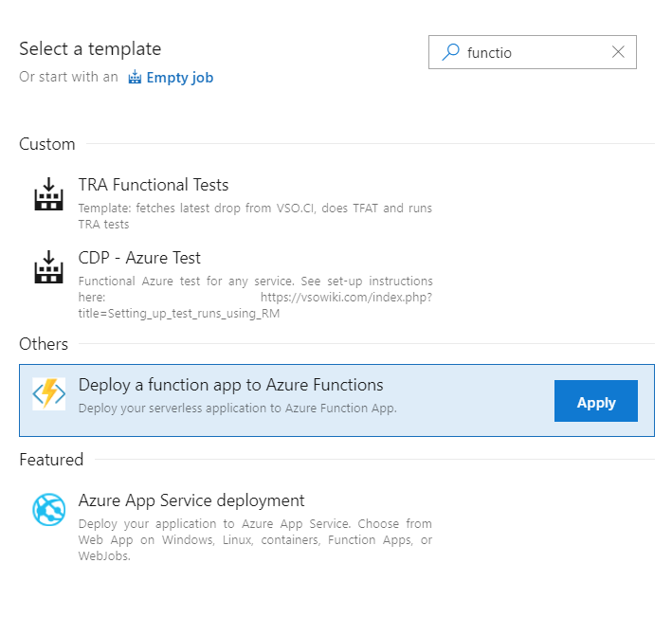
Task: Select the TRA Functional Tests template title
Action: pyautogui.click(x=154, y=185)
